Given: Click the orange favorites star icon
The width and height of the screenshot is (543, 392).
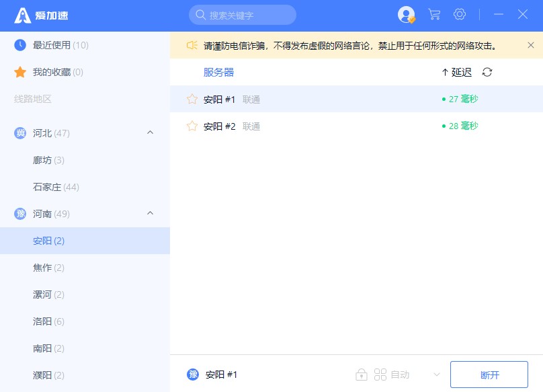Looking at the screenshot, I should [20, 72].
